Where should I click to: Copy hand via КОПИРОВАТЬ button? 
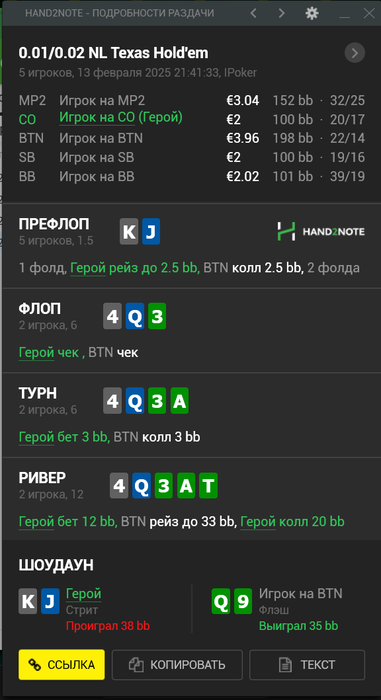click(177, 665)
